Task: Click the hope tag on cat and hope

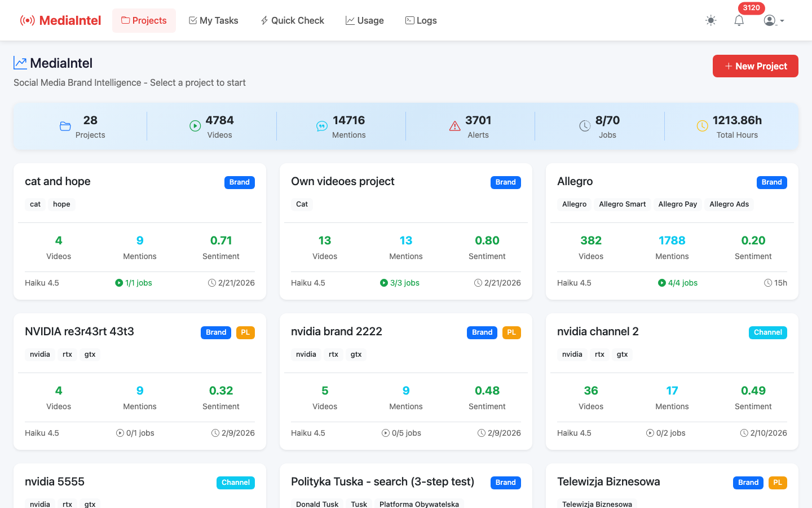Action: click(x=61, y=204)
